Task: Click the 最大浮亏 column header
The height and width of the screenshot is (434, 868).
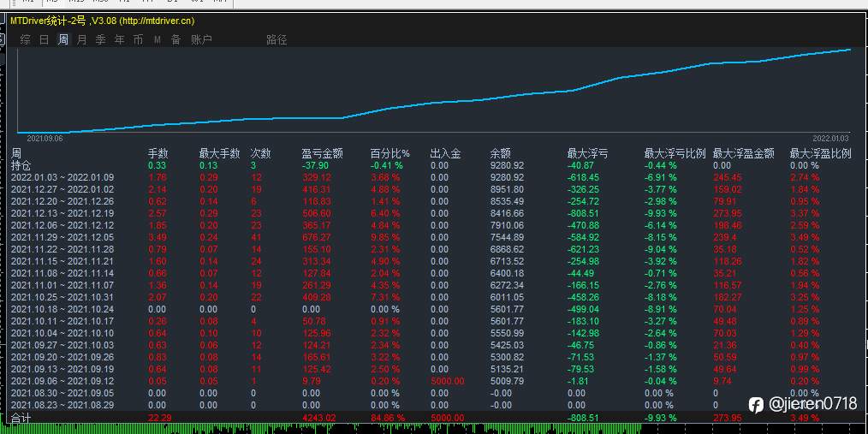Action: (588, 153)
